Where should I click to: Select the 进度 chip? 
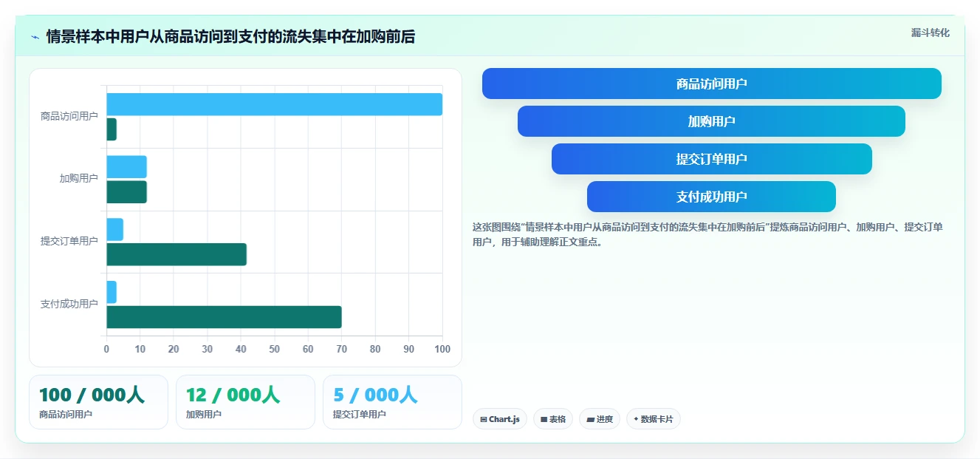600,419
